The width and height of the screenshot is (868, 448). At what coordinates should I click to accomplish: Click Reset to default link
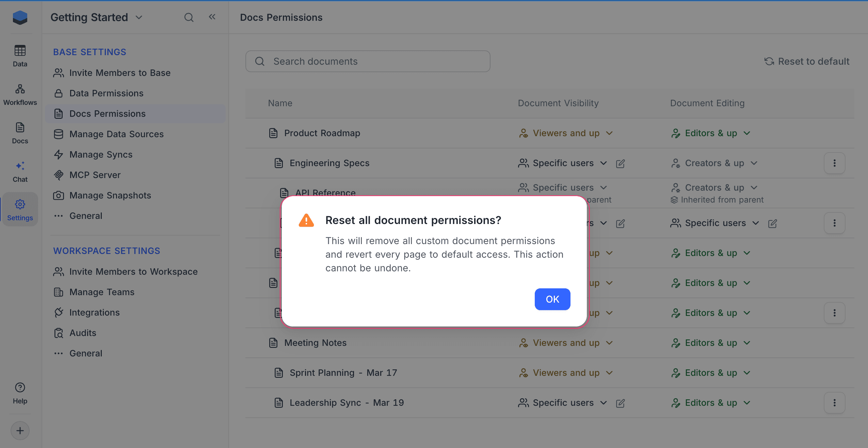click(x=807, y=62)
